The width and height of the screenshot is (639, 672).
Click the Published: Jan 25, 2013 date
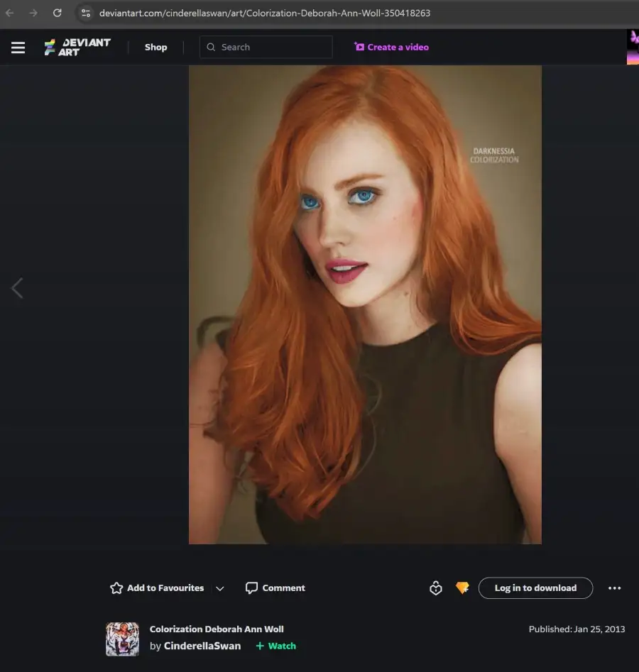[x=577, y=629]
